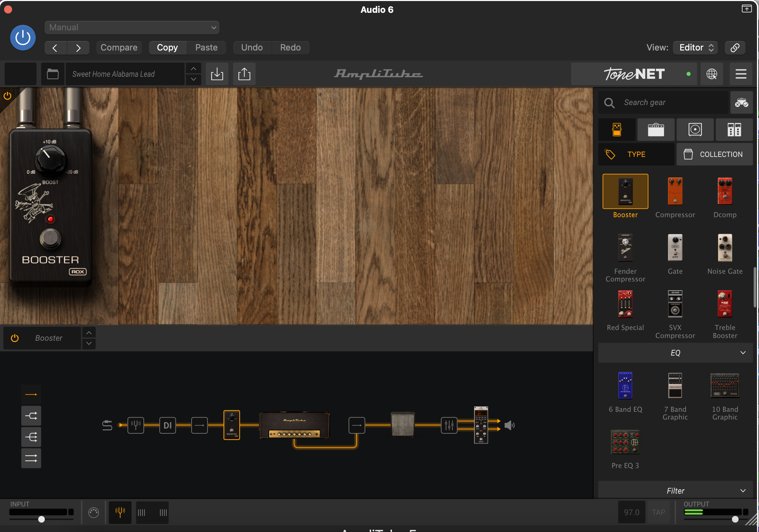Open the hamburger main menu
This screenshot has width=759, height=532.
[741, 74]
